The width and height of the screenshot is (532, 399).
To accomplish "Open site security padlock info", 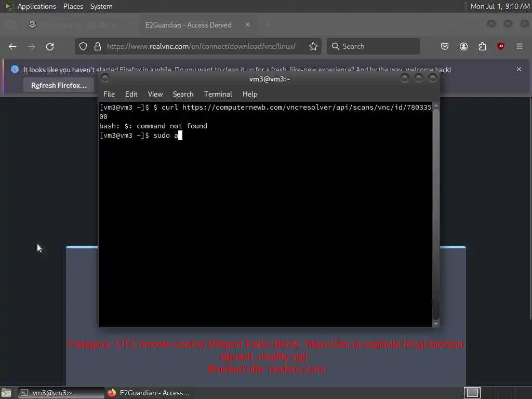I will pyautogui.click(x=98, y=46).
